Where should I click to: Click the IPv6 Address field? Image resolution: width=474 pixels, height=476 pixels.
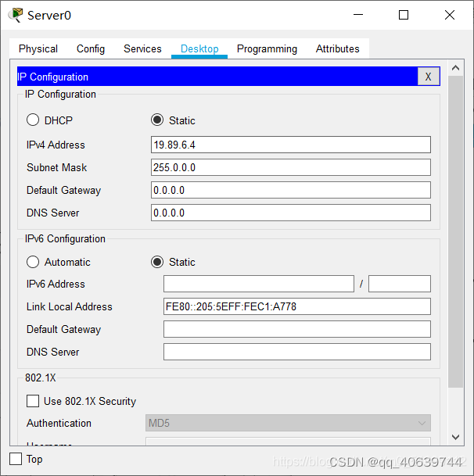(x=259, y=284)
